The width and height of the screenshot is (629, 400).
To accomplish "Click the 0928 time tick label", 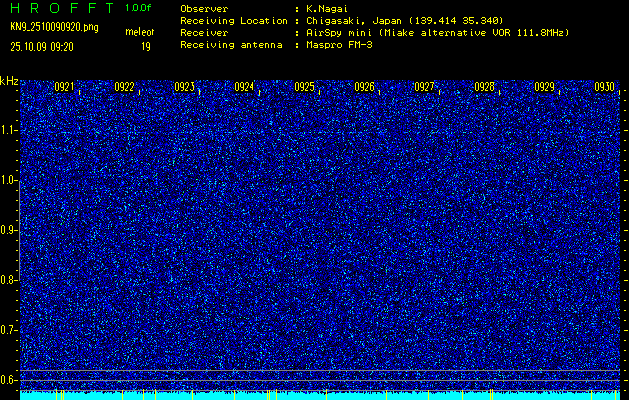I will click(484, 87).
